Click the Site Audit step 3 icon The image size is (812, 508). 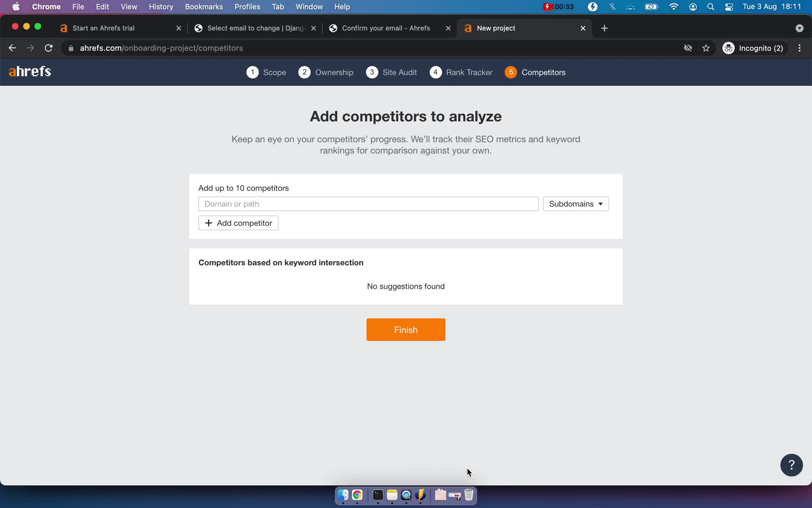tap(371, 72)
